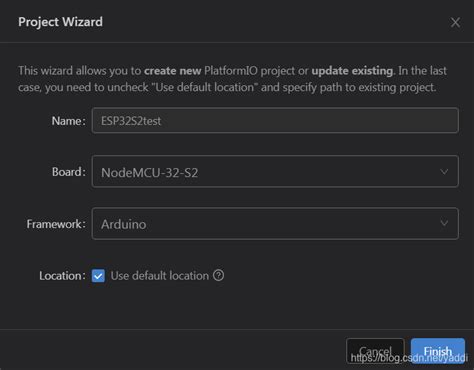Click the wizard description paragraph
This screenshot has width=474, height=370.
tap(232, 79)
